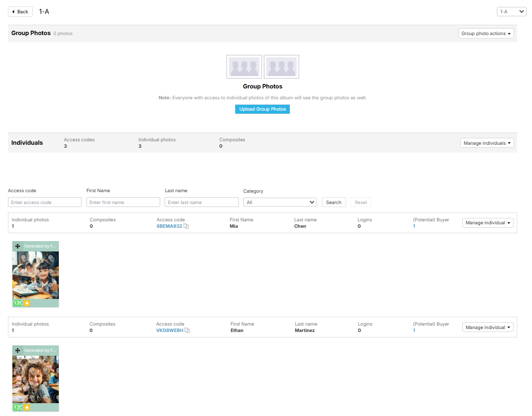532x416 pixels.
Task: Focus the First Name input field
Action: 123,203
